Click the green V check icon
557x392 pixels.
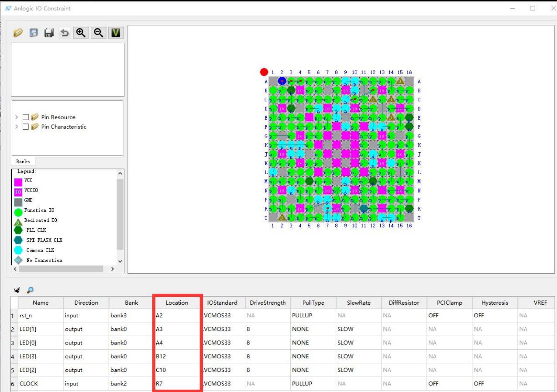click(x=116, y=33)
